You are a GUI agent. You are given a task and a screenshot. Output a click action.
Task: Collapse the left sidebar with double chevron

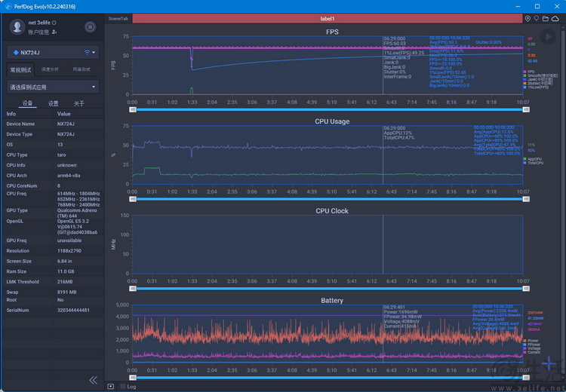pyautogui.click(x=93, y=380)
